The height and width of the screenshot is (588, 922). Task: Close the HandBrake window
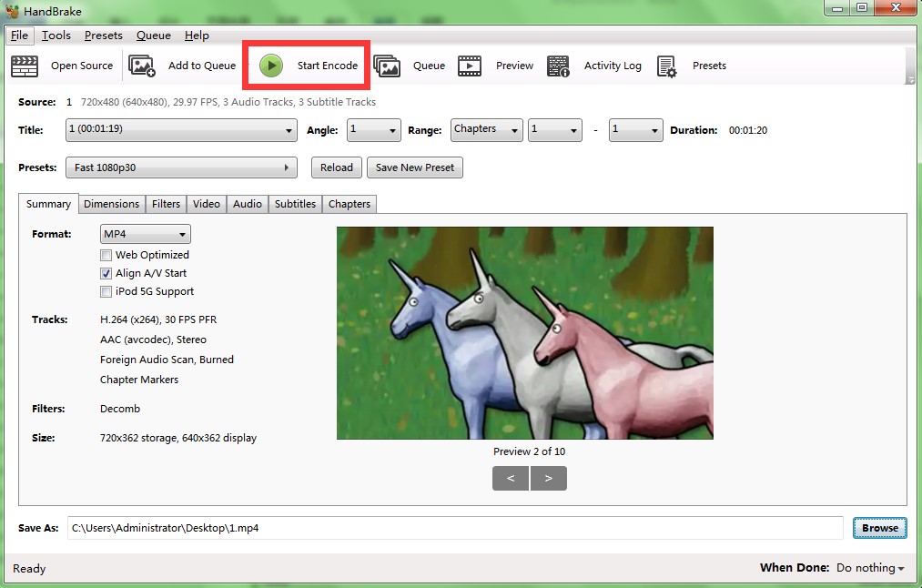pos(896,8)
